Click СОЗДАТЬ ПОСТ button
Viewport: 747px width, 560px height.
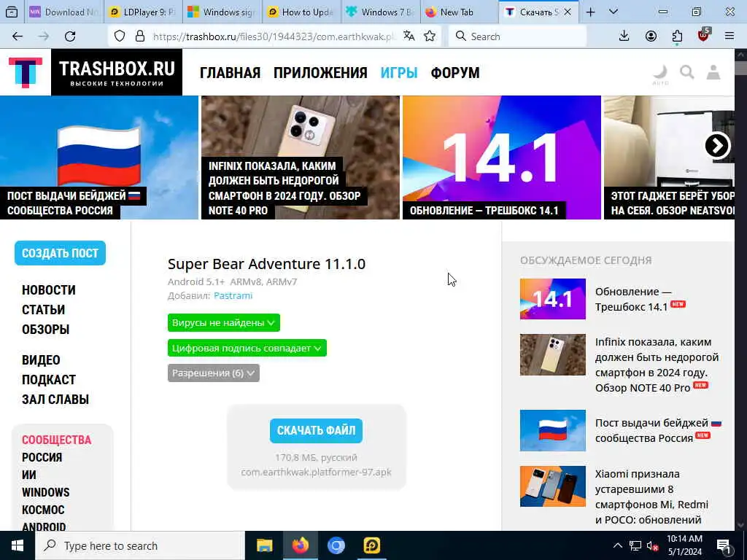point(60,253)
